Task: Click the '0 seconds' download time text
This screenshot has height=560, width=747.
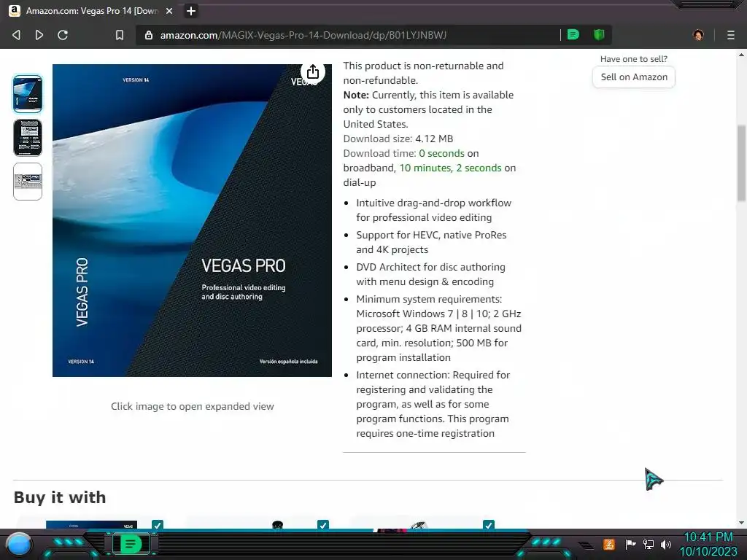Action: click(441, 153)
